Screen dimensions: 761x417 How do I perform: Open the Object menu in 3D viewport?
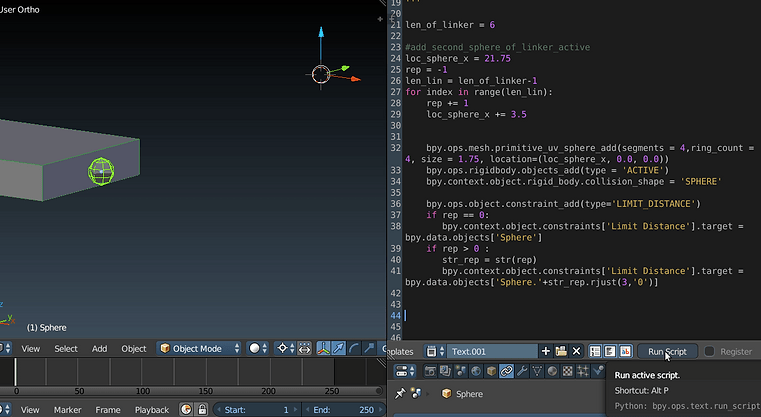pyautogui.click(x=133, y=349)
